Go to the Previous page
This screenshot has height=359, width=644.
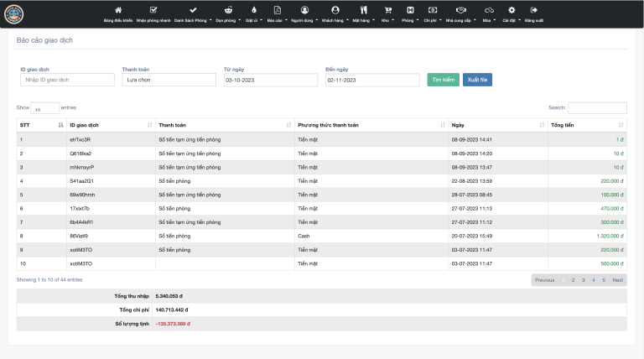pyautogui.click(x=544, y=280)
